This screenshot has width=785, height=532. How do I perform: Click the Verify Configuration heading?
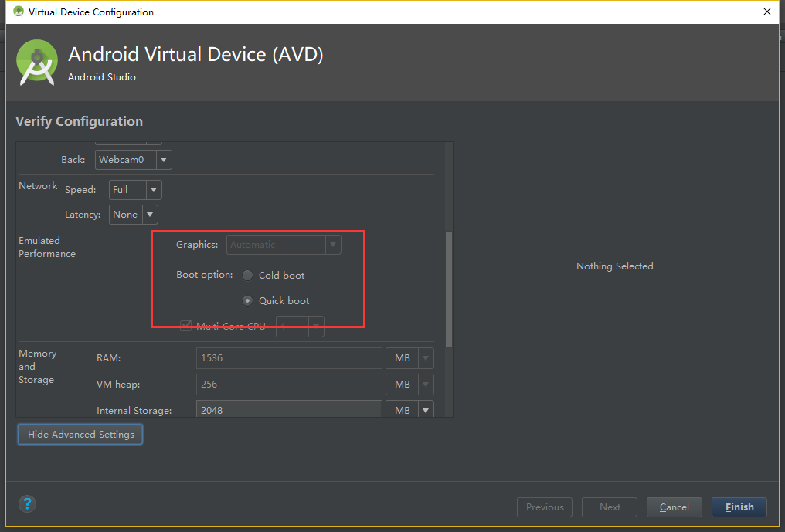point(79,122)
